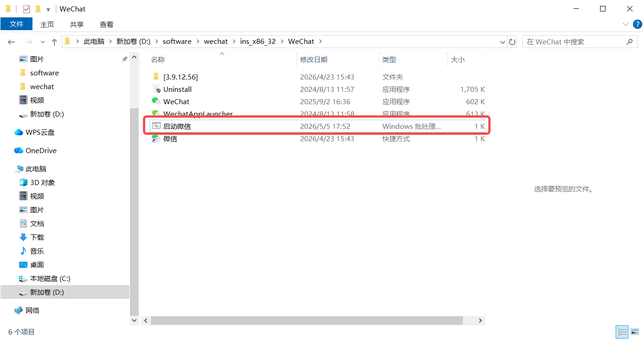Open 文档 in the navigation pane
The height and width of the screenshot is (339, 644).
coord(37,223)
